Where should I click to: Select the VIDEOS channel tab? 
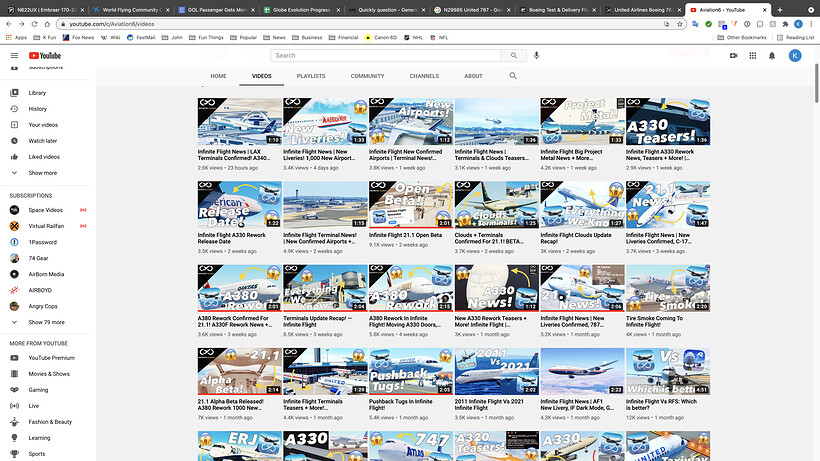tap(261, 76)
